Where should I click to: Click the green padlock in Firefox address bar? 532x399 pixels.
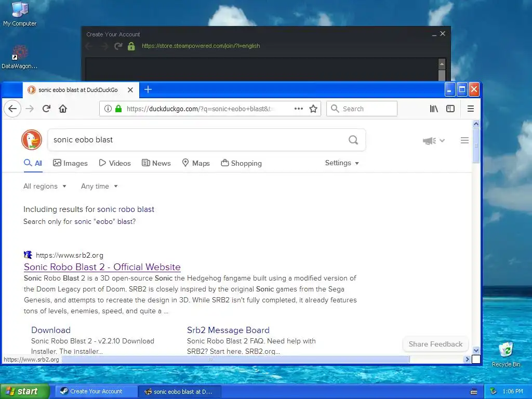pyautogui.click(x=118, y=109)
